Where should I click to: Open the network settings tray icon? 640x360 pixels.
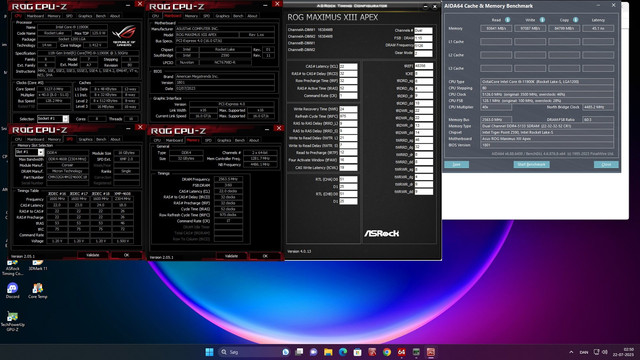tap(596, 352)
